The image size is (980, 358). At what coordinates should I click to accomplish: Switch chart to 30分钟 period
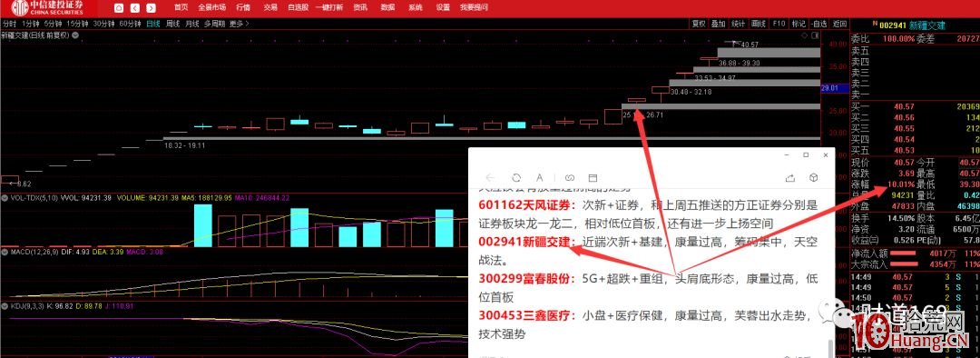click(103, 24)
